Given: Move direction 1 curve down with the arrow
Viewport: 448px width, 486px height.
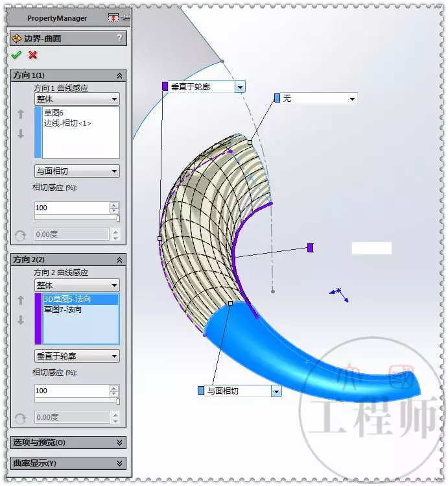Looking at the screenshot, I should tap(21, 134).
